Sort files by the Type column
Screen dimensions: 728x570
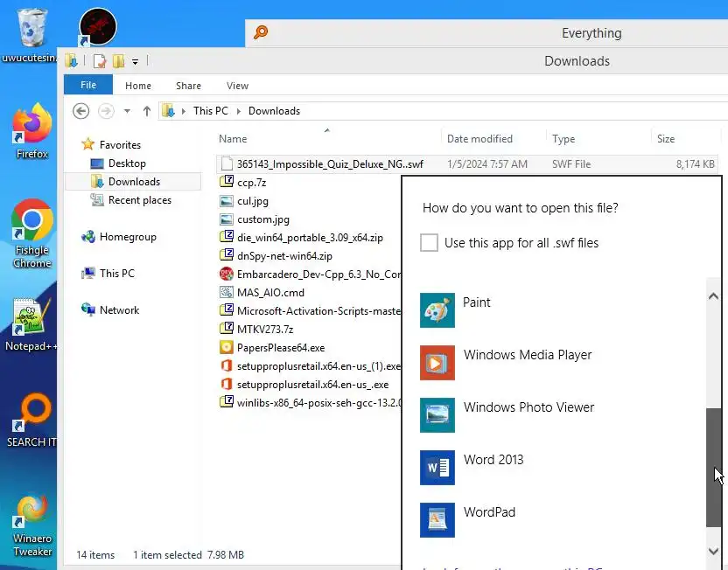[598, 139]
